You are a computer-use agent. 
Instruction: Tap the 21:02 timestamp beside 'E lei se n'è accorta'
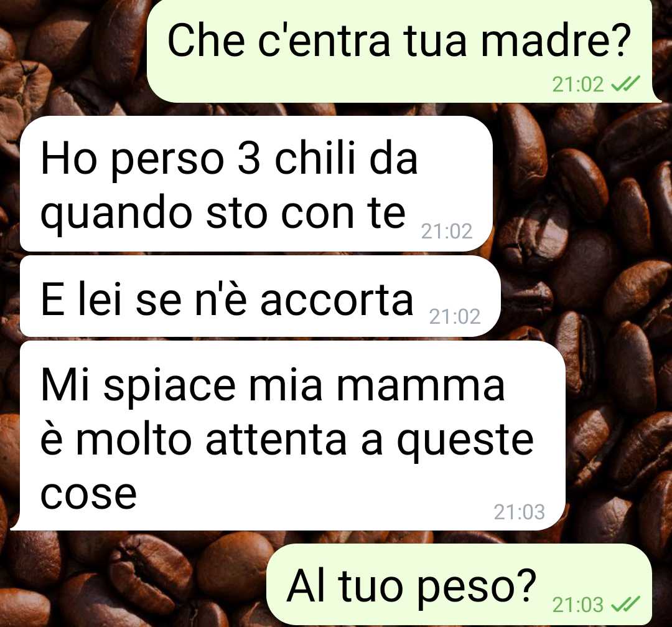(455, 316)
